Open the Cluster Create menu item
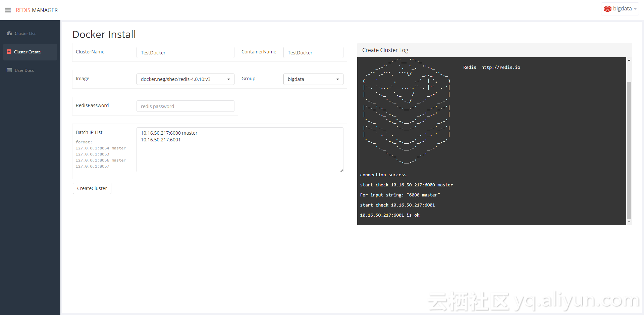Image resolution: width=644 pixels, height=315 pixels. (30, 52)
